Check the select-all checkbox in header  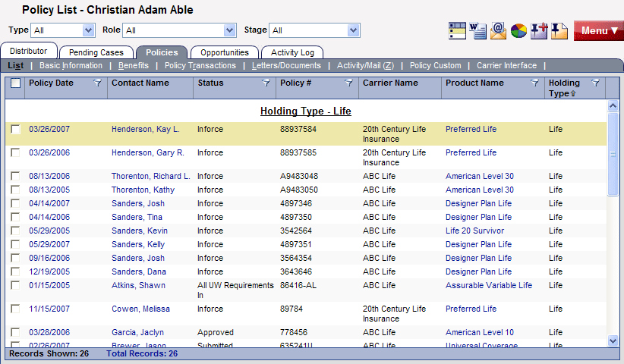point(16,83)
